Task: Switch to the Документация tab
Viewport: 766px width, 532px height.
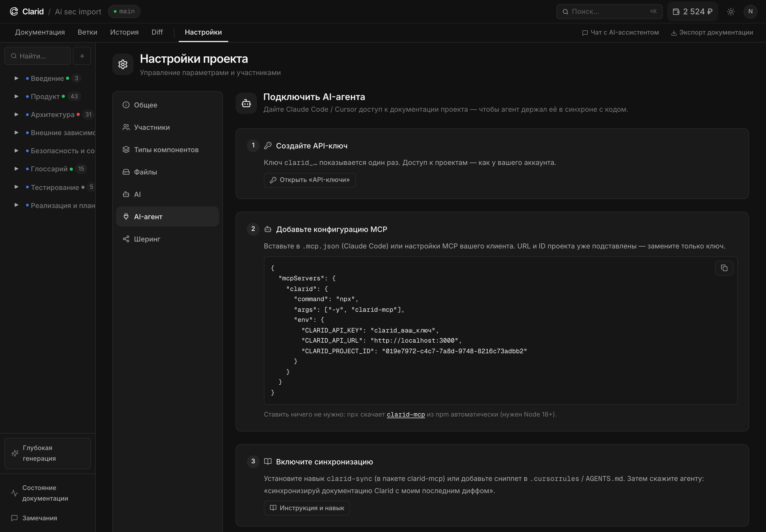Action: [x=40, y=32]
